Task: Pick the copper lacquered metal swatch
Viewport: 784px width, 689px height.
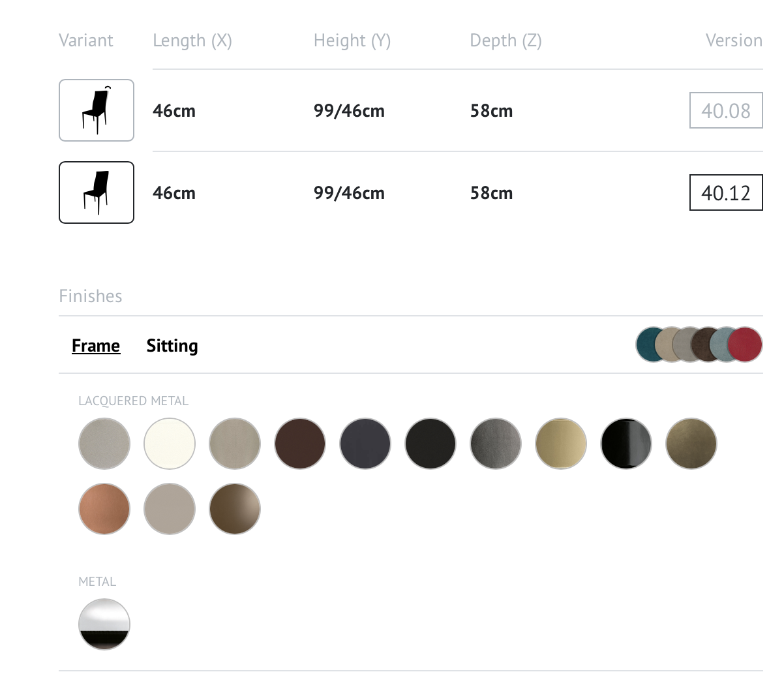Action: [104, 509]
